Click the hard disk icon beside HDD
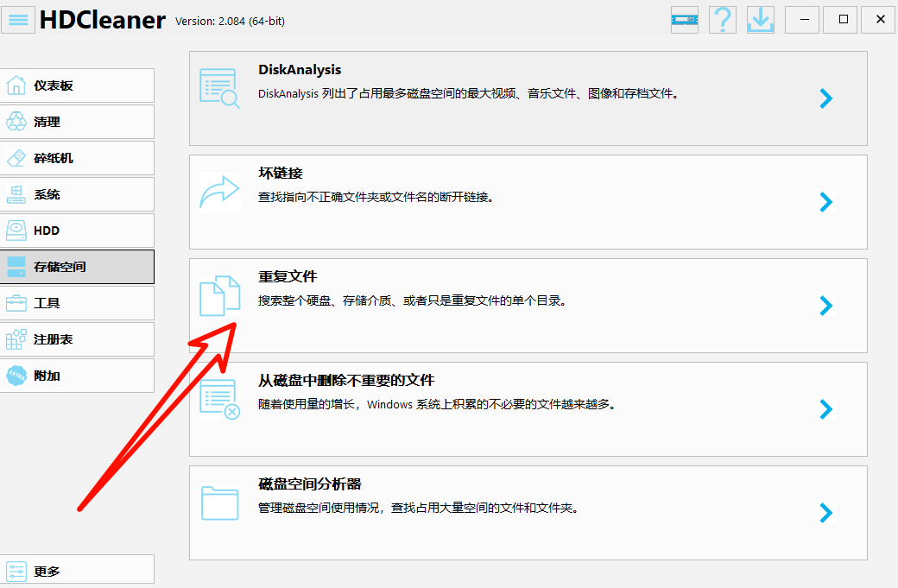The image size is (898, 588). click(16, 231)
